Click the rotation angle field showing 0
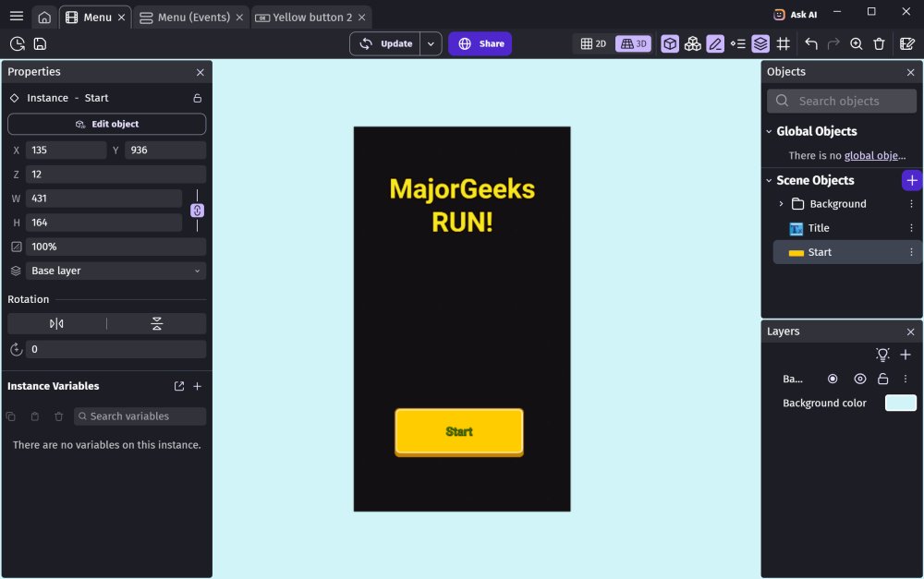The image size is (924, 579). 115,349
